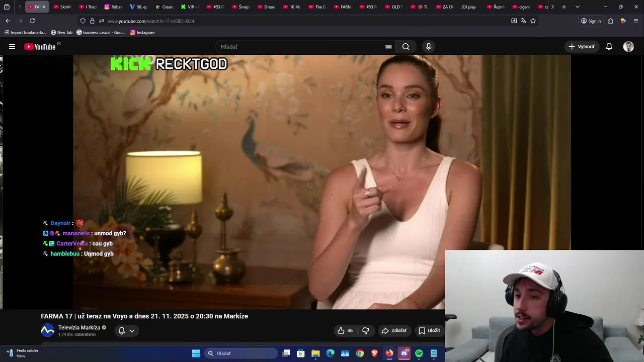Viewport: 644px width, 362px height.
Task: Launch Microsoft Edge from the taskbar
Action: (x=330, y=353)
